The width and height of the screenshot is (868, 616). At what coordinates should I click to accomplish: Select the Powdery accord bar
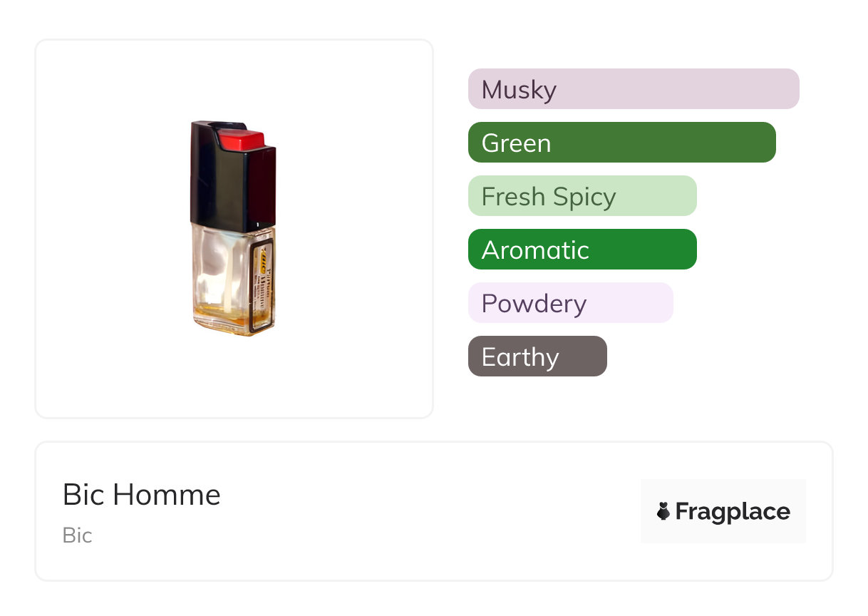click(x=570, y=303)
